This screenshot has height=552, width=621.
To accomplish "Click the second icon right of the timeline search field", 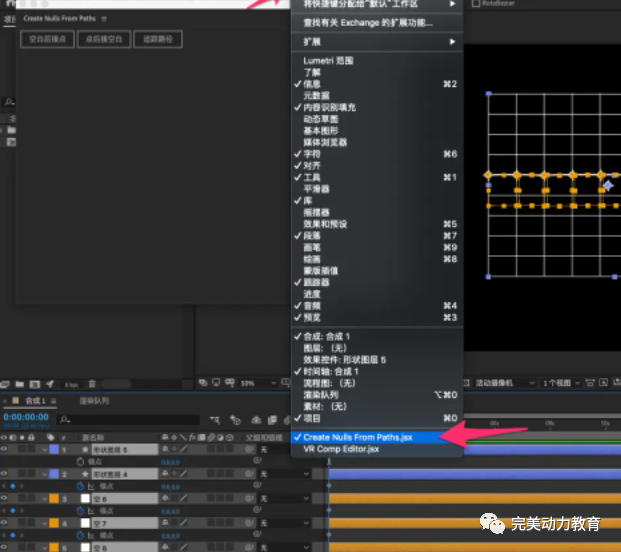I will [x=235, y=420].
